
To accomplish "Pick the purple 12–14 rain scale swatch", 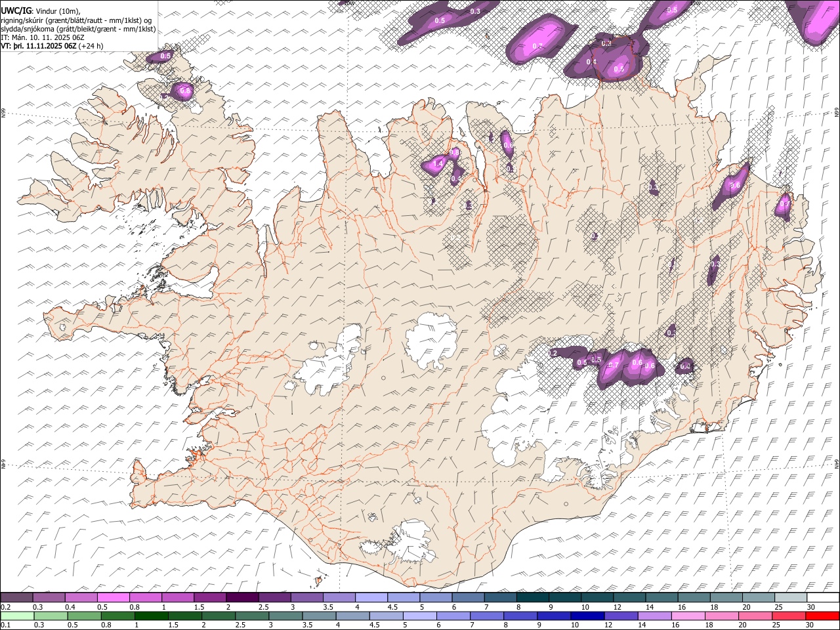I will pyautogui.click(x=621, y=616).
